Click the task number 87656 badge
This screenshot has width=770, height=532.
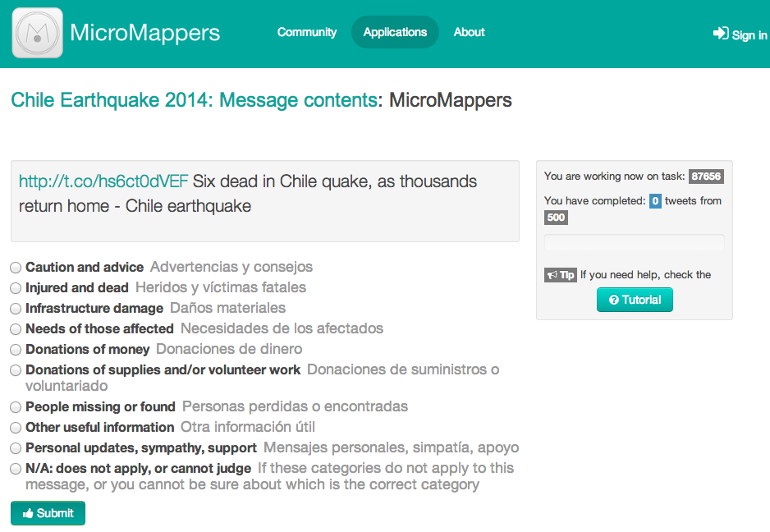(706, 177)
